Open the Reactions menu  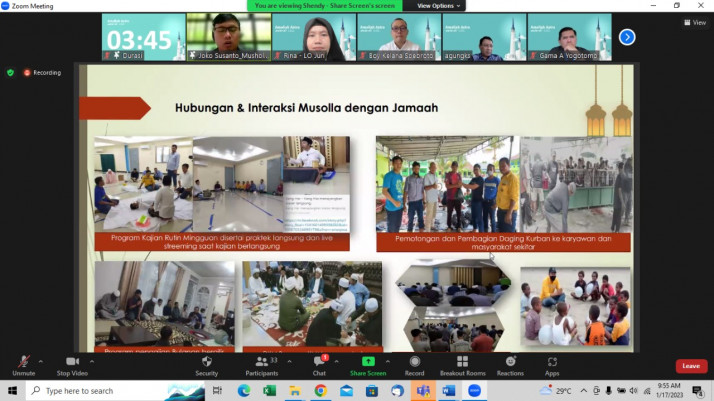pos(510,363)
